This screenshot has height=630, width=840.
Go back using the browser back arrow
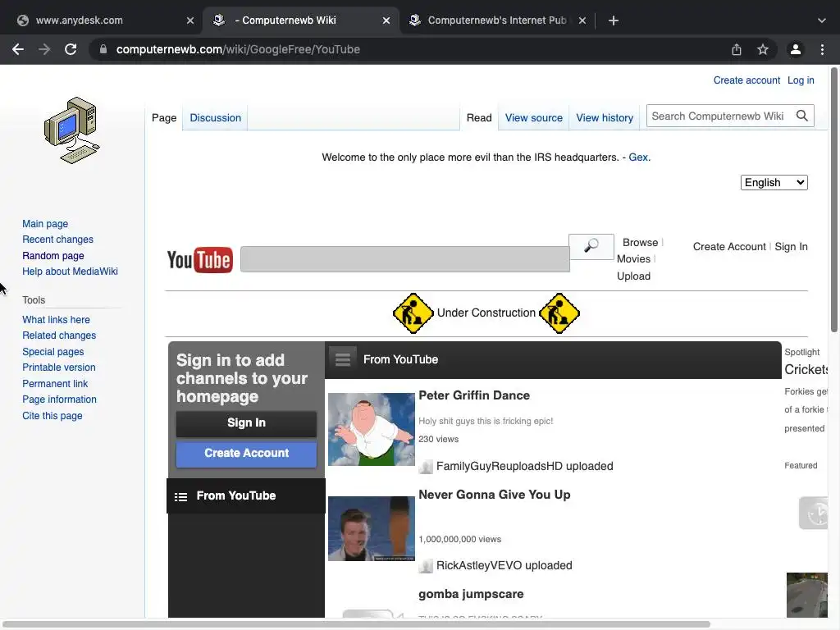tap(18, 49)
